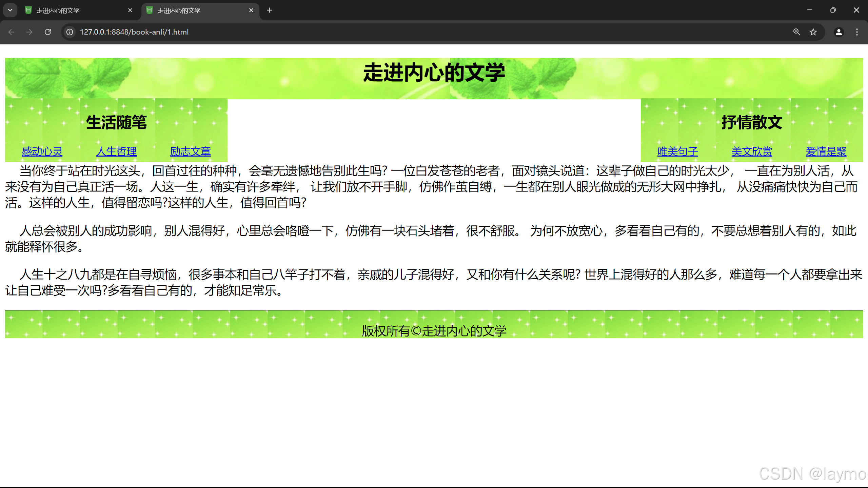Open Chrome three-dot menu
This screenshot has width=868, height=488.
coord(857,32)
